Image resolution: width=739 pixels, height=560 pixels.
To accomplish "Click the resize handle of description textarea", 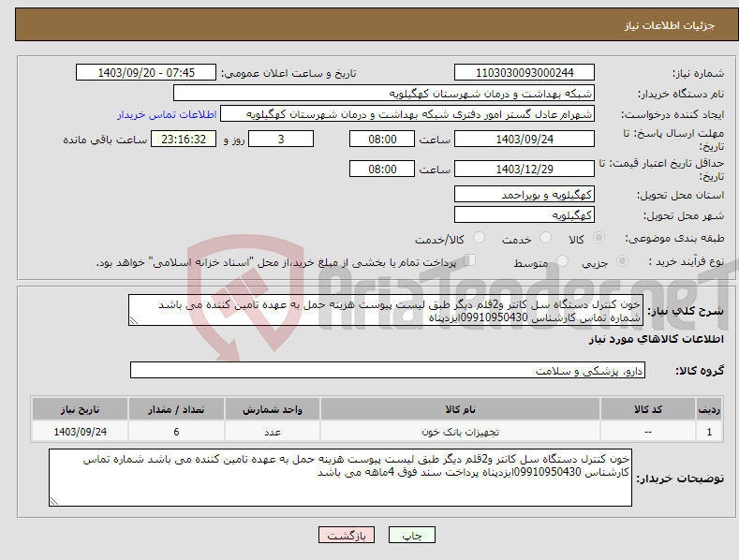I will (x=133, y=321).
